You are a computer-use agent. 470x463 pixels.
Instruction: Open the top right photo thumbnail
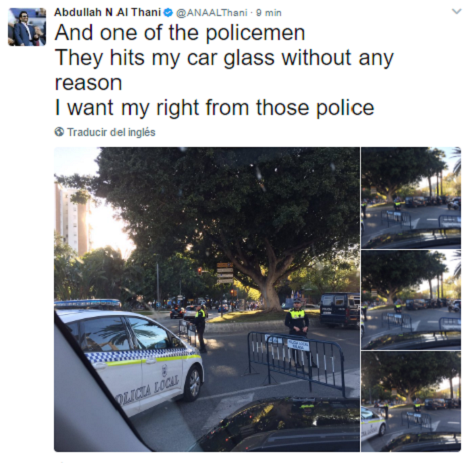click(411, 198)
